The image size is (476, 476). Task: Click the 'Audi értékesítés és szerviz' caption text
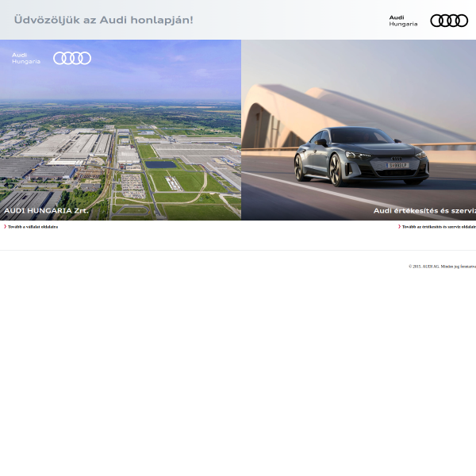pos(424,210)
